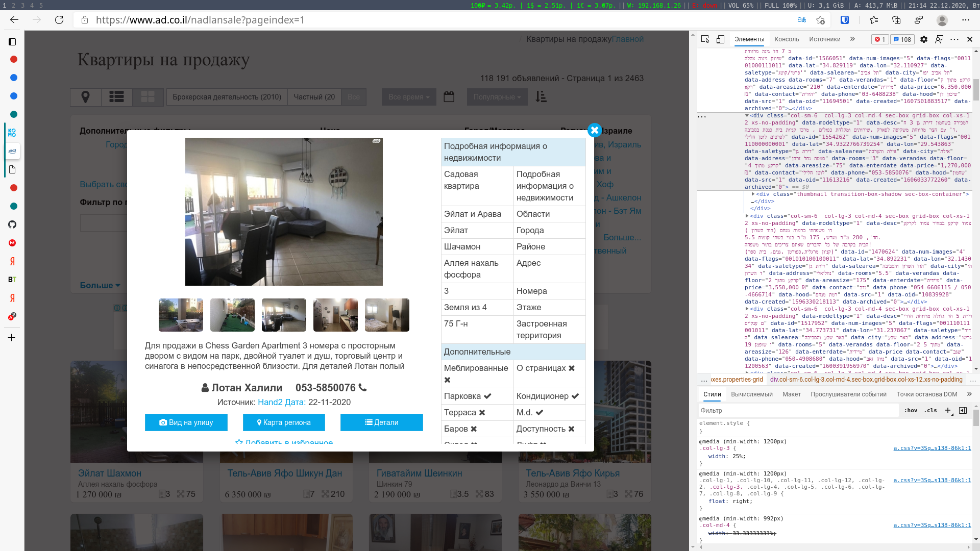Open the Bitwarden extension
This screenshot has height=551, width=980.
(845, 20)
